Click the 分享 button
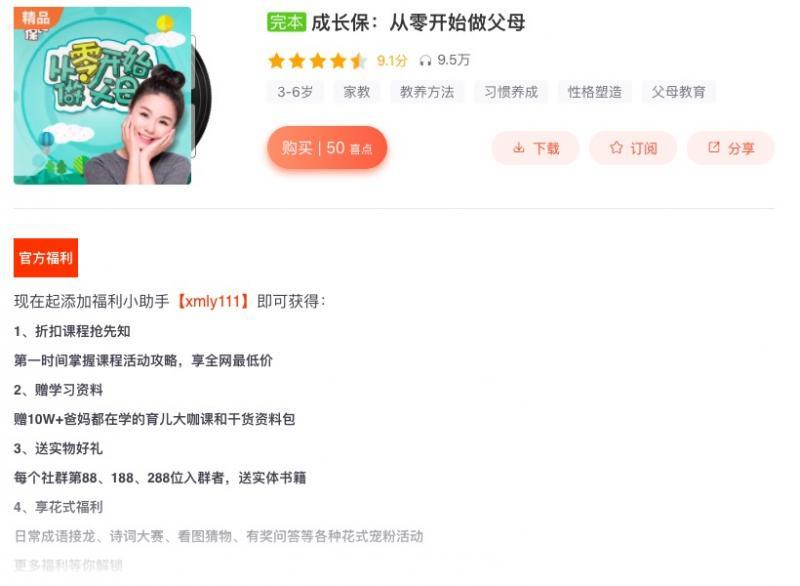Image resolution: width=800 pixels, height=586 pixels. pos(731,148)
